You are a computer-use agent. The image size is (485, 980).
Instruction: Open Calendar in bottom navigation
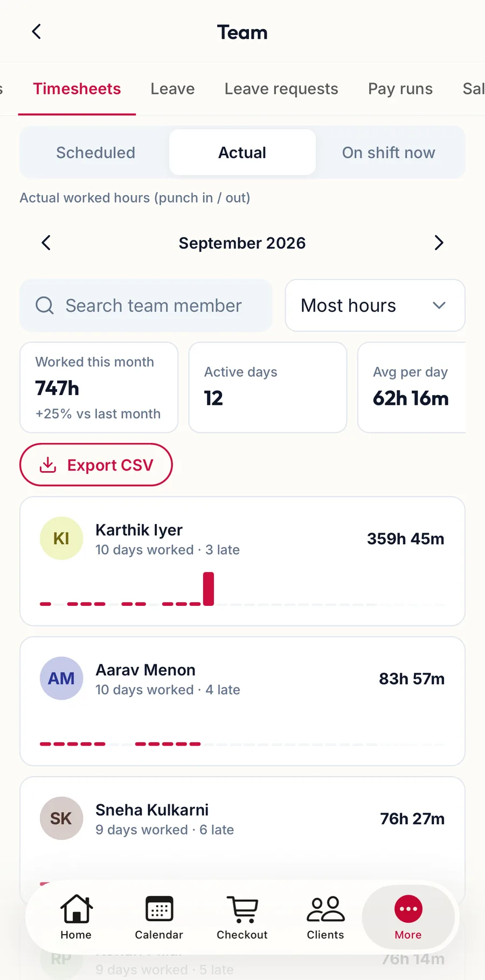(x=159, y=917)
